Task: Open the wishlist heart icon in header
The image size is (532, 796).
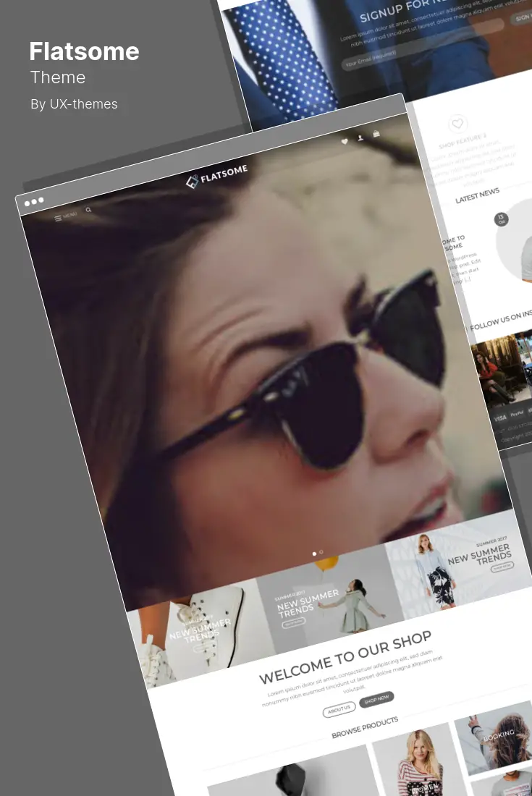Action: [345, 142]
